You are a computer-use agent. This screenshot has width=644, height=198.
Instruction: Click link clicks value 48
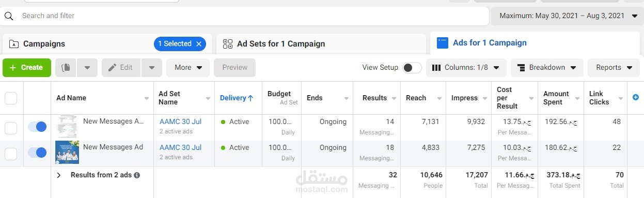click(x=616, y=122)
